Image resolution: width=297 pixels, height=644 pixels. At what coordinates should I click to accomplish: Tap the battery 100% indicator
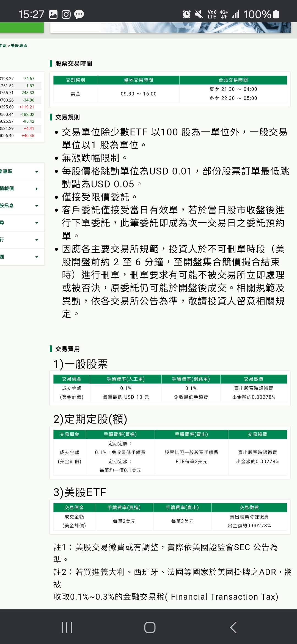[x=261, y=14]
